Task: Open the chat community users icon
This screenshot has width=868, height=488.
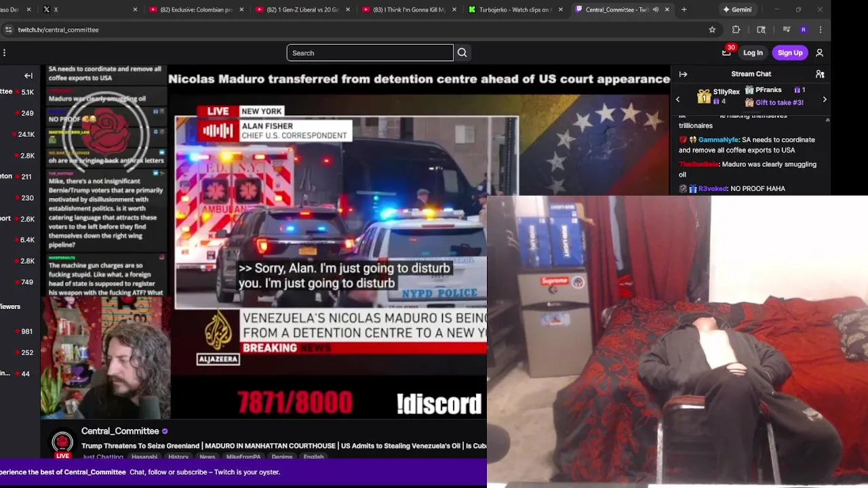Action: click(820, 74)
